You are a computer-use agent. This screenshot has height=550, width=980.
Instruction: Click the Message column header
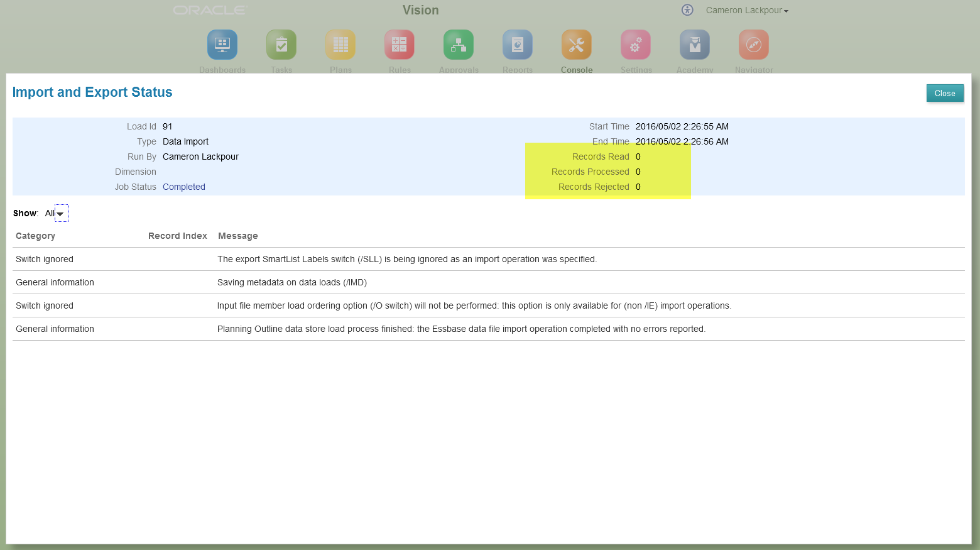click(x=238, y=236)
